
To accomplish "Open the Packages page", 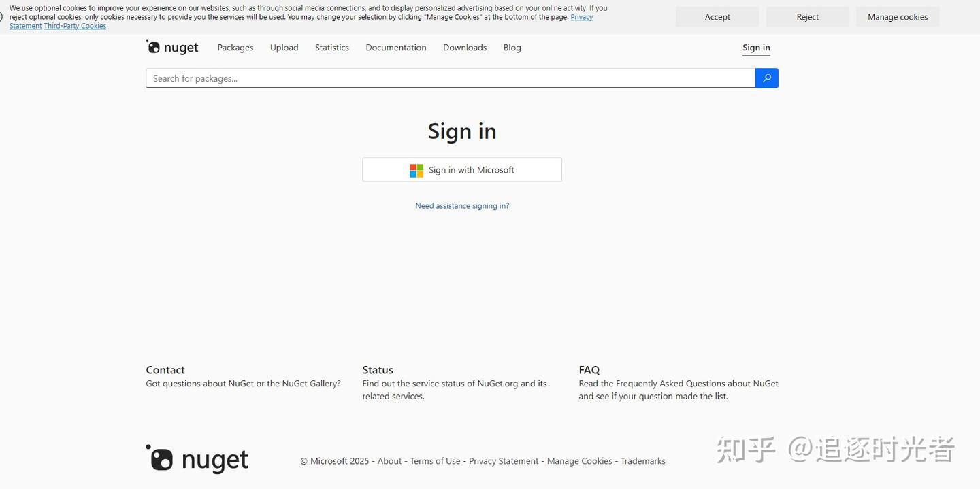I will coord(235,47).
